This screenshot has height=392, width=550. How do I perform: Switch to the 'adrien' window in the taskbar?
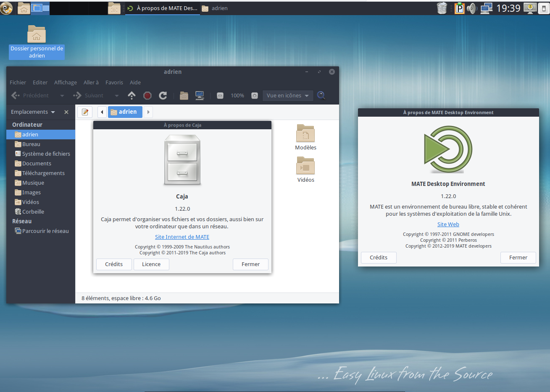coord(215,8)
